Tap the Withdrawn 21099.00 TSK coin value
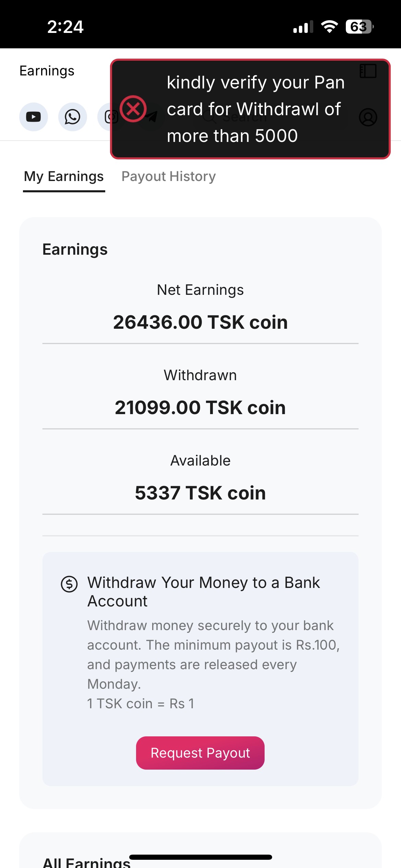Image resolution: width=401 pixels, height=868 pixels. 200,408
